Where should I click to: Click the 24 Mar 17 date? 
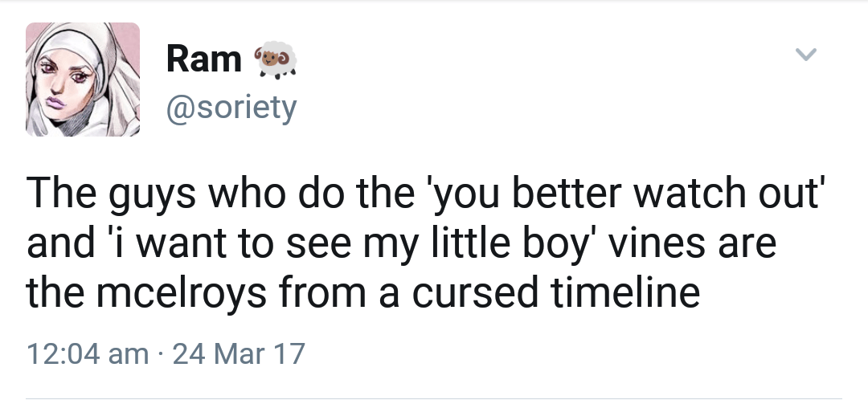(239, 353)
